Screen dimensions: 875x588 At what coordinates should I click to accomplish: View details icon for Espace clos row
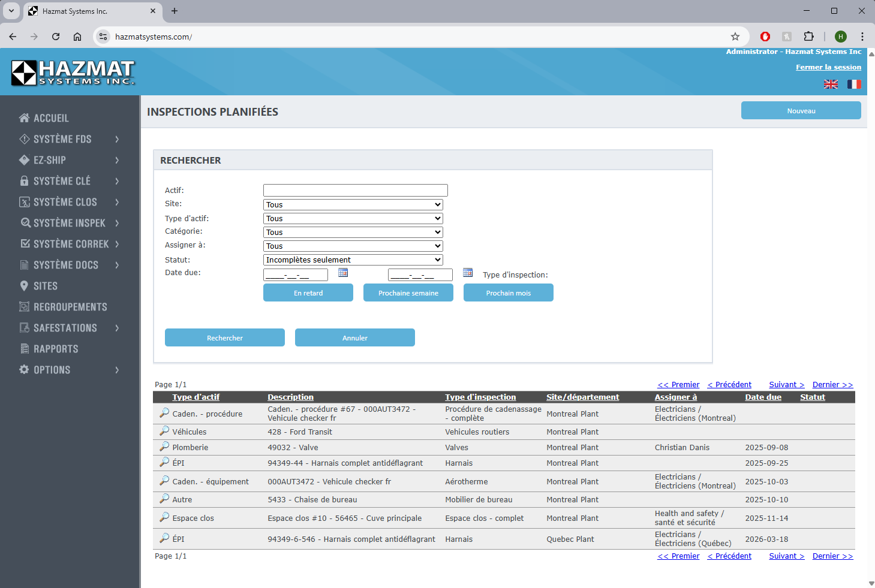164,517
